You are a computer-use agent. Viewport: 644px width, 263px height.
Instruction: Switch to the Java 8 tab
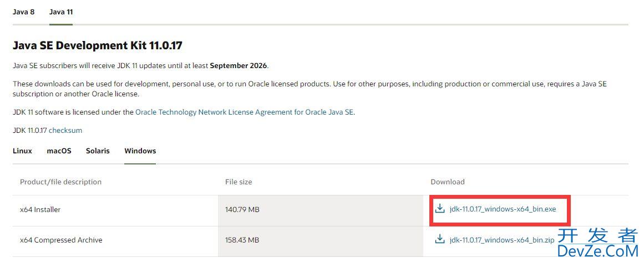[x=23, y=12]
